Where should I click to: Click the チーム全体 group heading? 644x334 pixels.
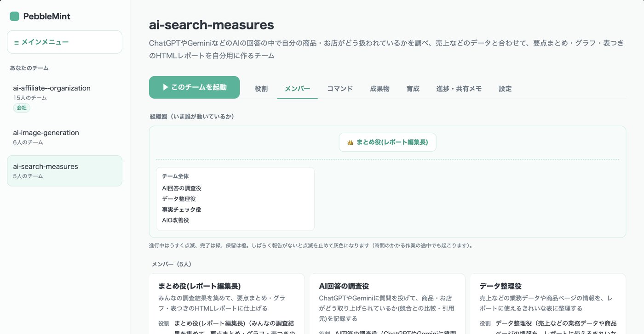click(175, 176)
